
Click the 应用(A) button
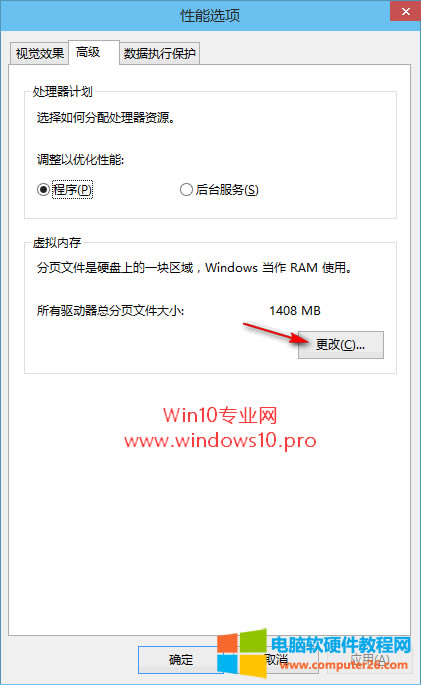369,660
